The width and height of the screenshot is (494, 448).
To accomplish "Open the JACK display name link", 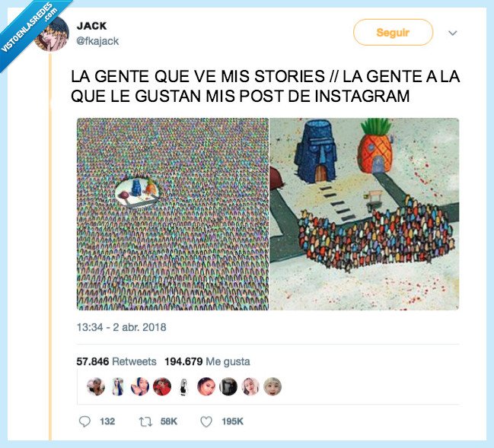I will click(91, 26).
